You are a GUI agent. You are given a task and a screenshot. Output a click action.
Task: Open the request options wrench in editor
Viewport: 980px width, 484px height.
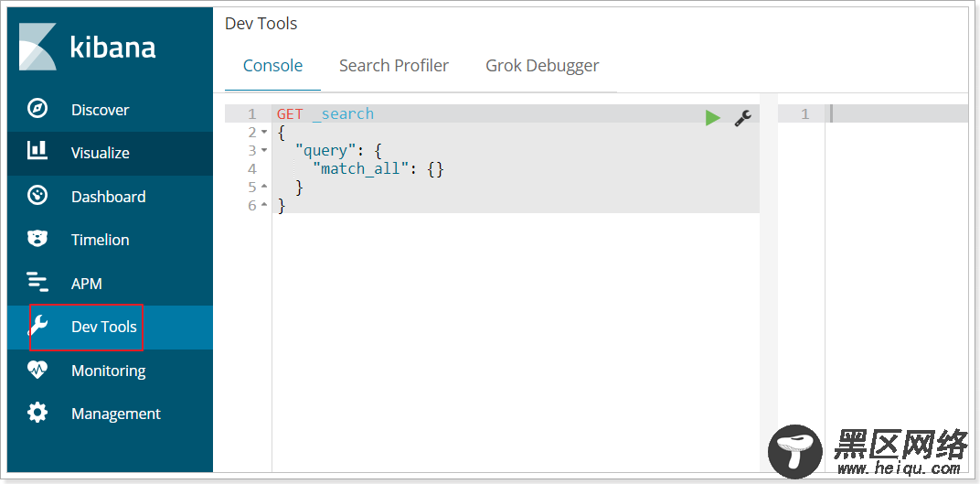coord(742,117)
